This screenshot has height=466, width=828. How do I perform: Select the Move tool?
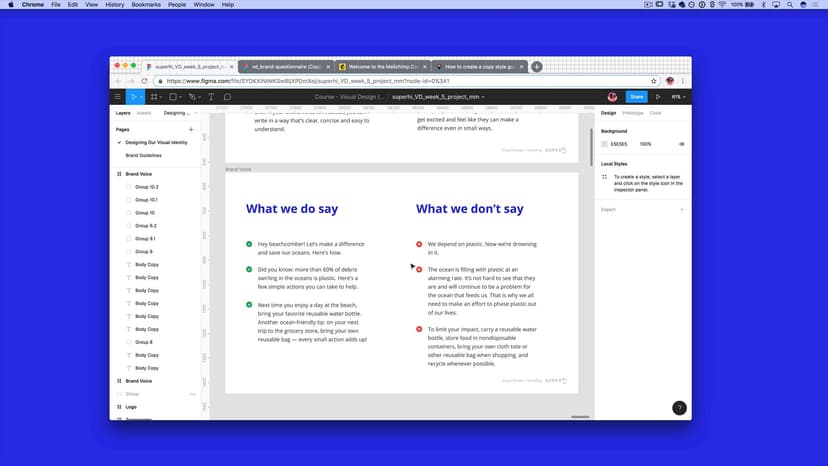click(x=135, y=97)
